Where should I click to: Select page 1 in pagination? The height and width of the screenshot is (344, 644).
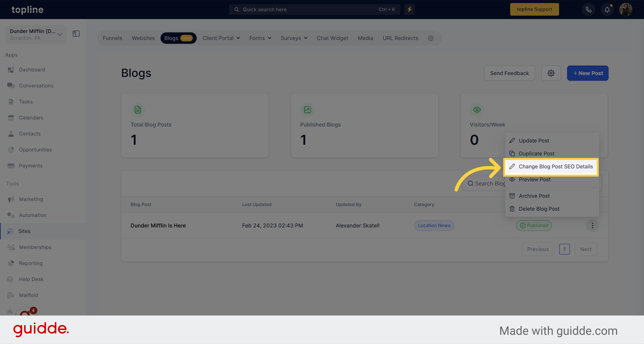[565, 249]
